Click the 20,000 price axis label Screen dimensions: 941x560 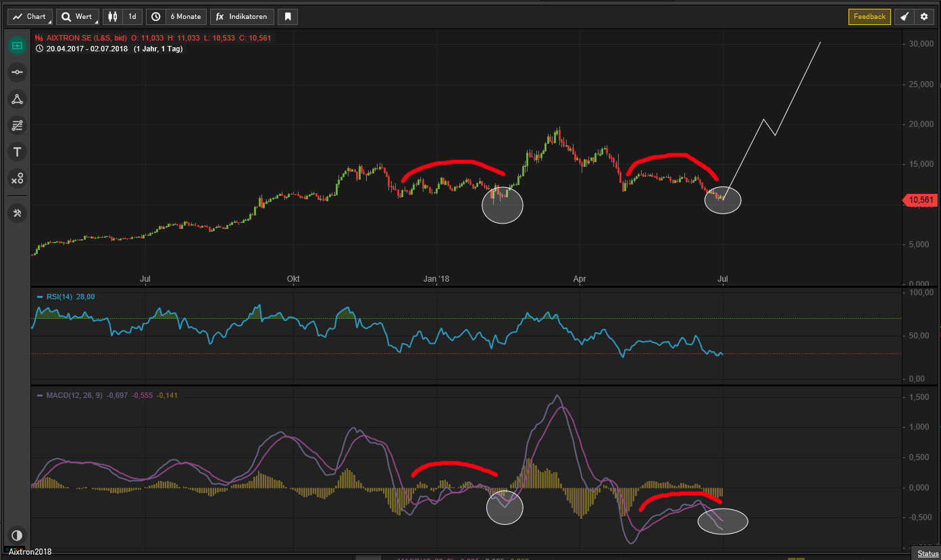[921, 124]
